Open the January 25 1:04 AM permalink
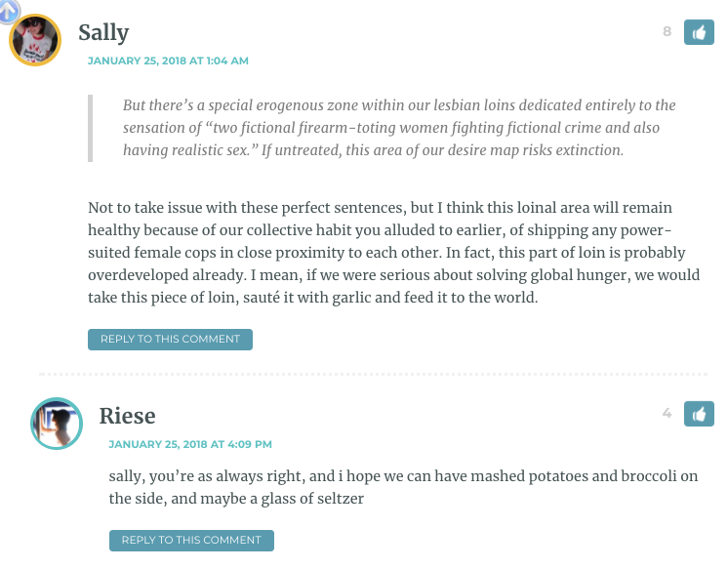The height and width of the screenshot is (569, 728). [168, 61]
